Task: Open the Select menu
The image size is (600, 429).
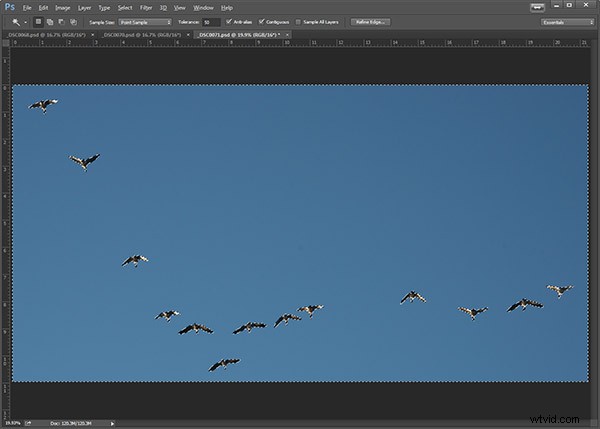Action: 125,8
